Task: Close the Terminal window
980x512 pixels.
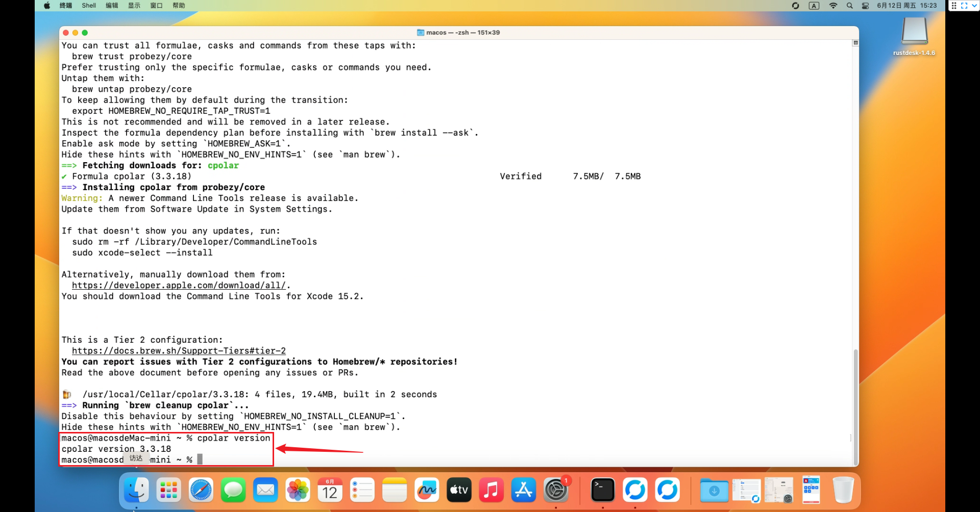Action: pos(66,33)
